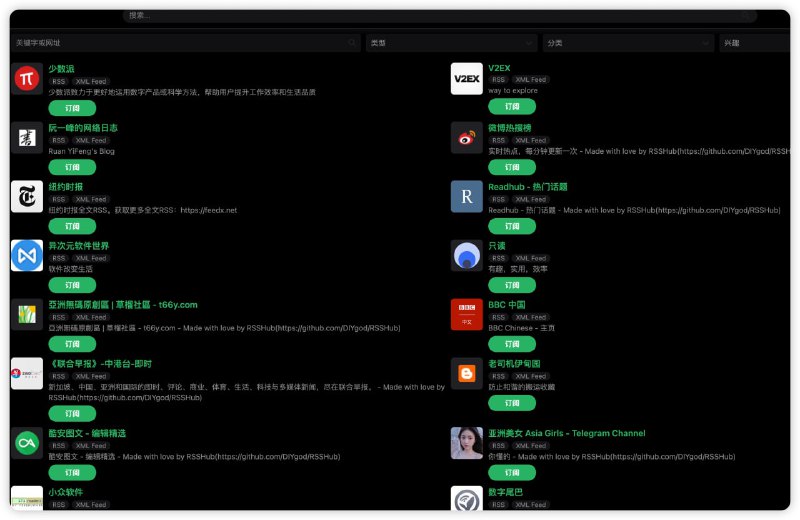Click the "Ruan YiFeng's Blog" description
This screenshot has height=520, width=800.
(82, 151)
